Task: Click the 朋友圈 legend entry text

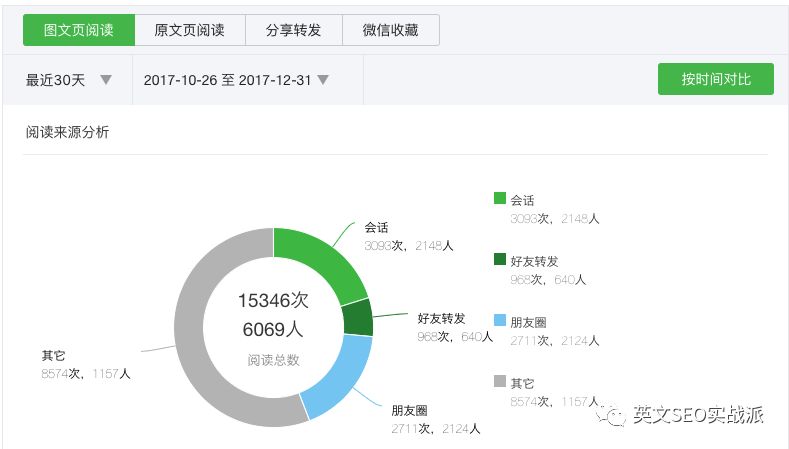Action: [528, 322]
